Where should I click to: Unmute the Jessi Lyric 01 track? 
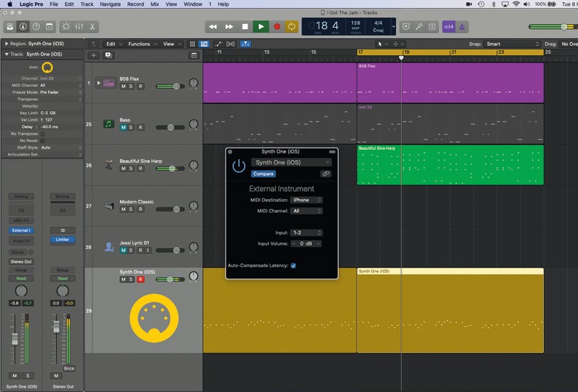click(x=124, y=250)
